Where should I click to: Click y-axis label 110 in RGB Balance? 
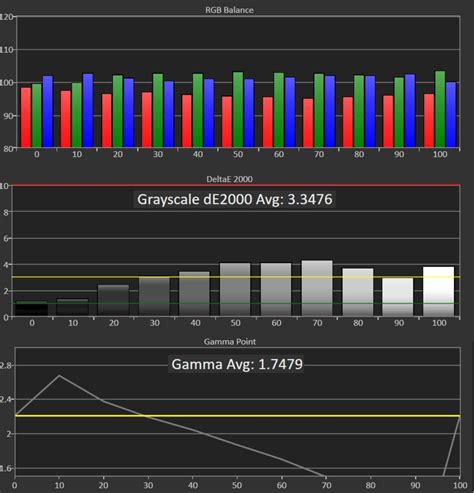[7, 50]
